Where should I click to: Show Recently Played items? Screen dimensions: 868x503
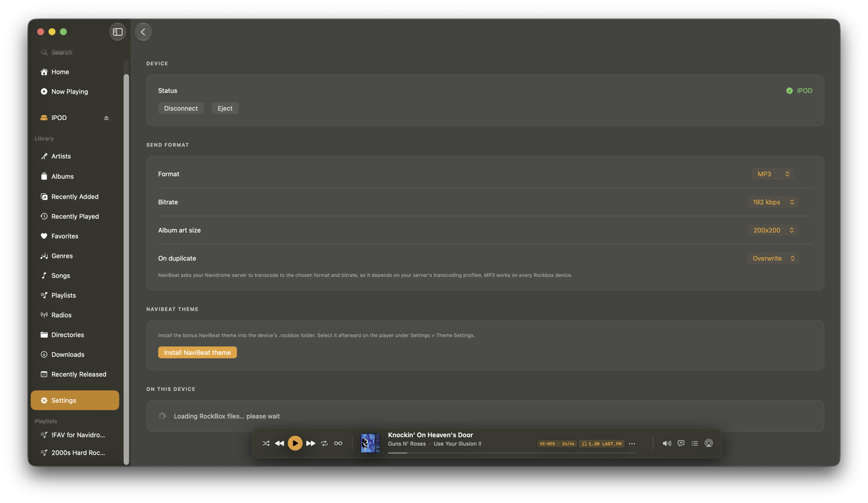[x=75, y=216]
